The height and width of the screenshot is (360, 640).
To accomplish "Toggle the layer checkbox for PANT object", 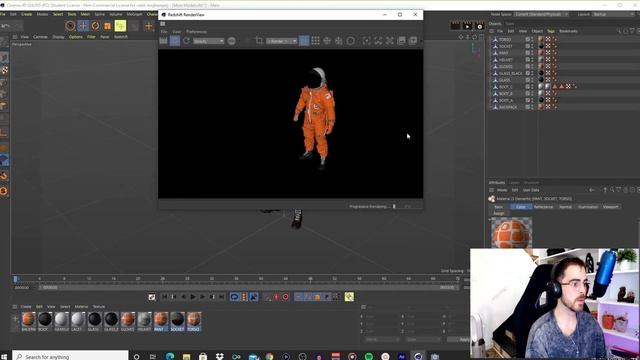I will (527, 53).
